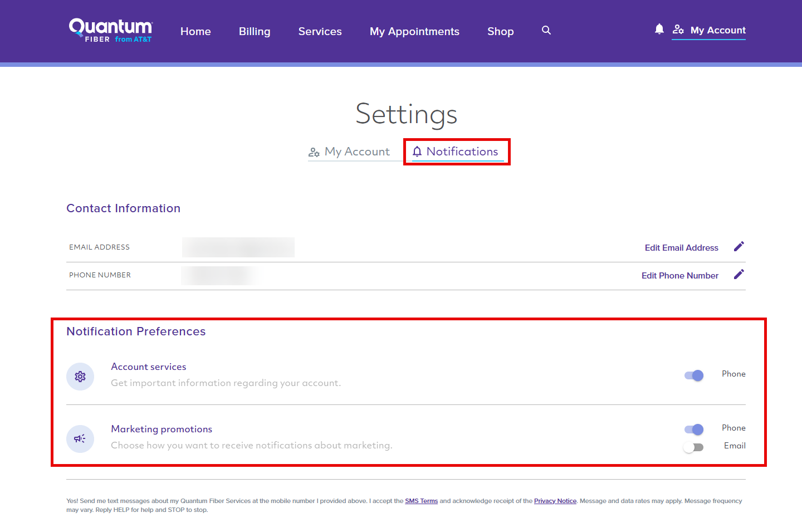This screenshot has width=802, height=532.
Task: Disable Marketing promotions Phone switch
Action: point(694,429)
